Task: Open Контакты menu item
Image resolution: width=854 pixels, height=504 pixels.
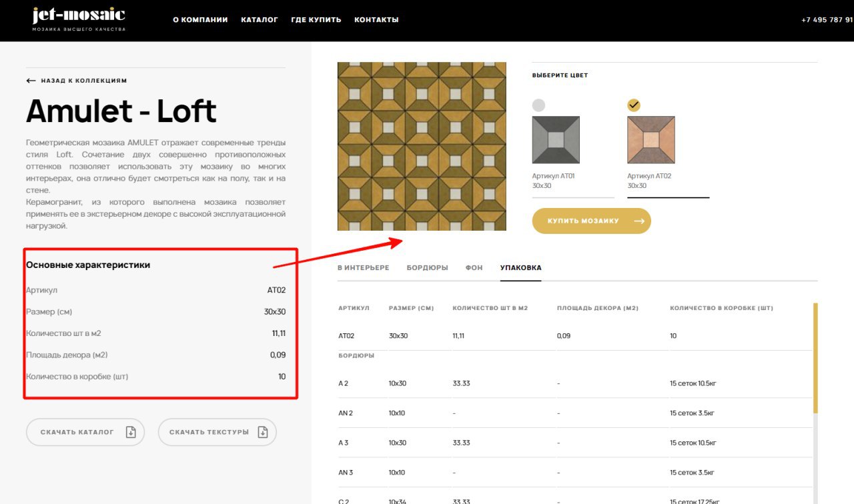Action: coord(376,20)
